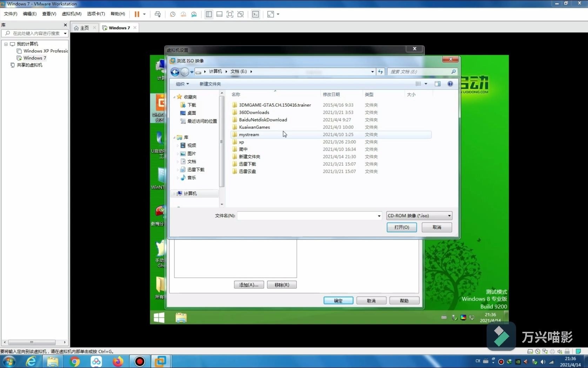Open the 组织 dropdown menu
The width and height of the screenshot is (588, 368).
pos(182,84)
